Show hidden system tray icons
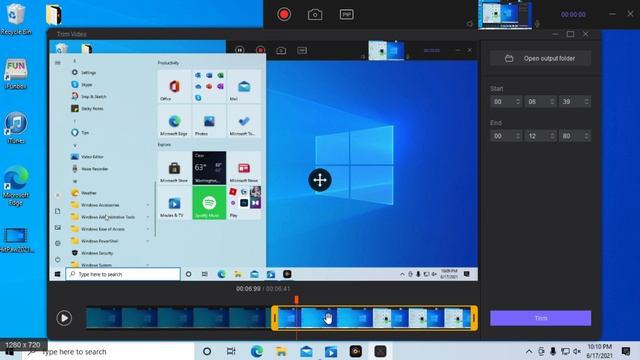The height and width of the screenshot is (360, 640). 529,351
